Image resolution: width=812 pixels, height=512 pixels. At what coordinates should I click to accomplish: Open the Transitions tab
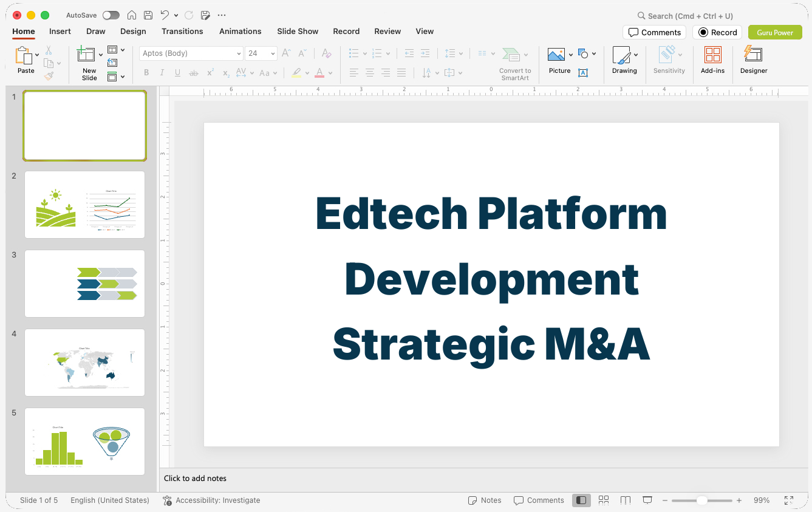coord(182,31)
